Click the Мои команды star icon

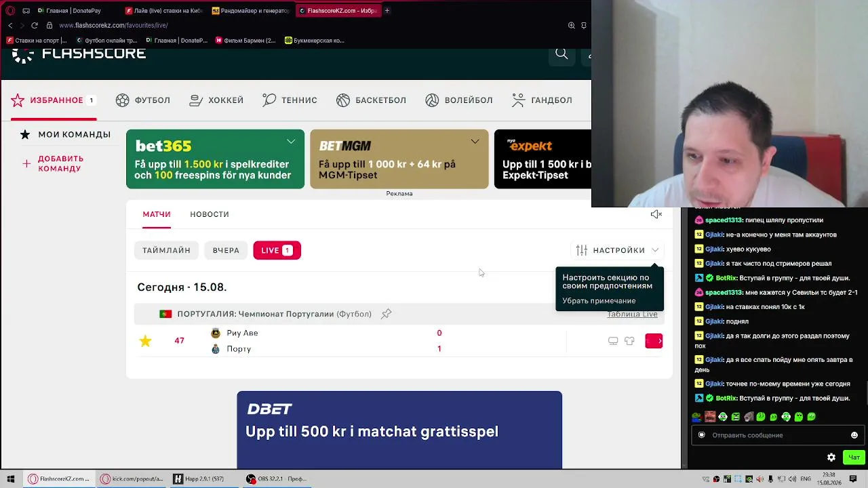(25, 134)
